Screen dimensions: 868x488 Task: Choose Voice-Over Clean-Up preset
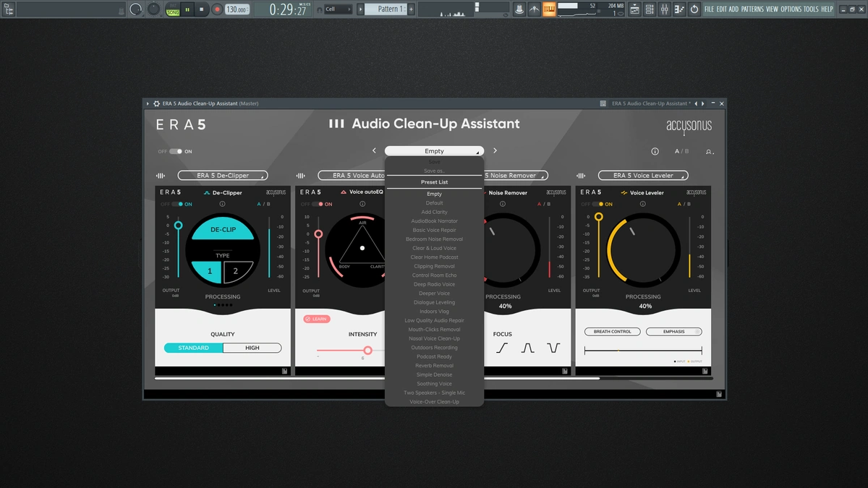click(x=434, y=402)
